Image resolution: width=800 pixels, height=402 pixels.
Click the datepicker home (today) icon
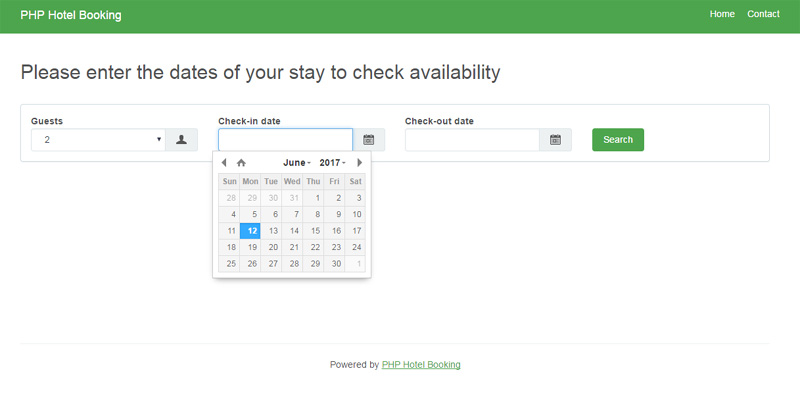pyautogui.click(x=241, y=162)
